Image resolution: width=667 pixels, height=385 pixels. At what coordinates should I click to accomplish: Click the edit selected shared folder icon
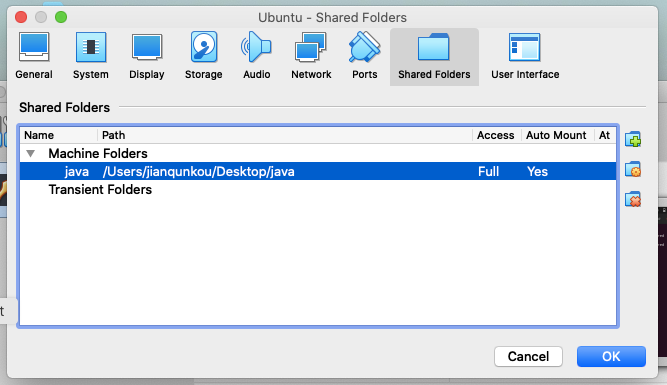(633, 170)
